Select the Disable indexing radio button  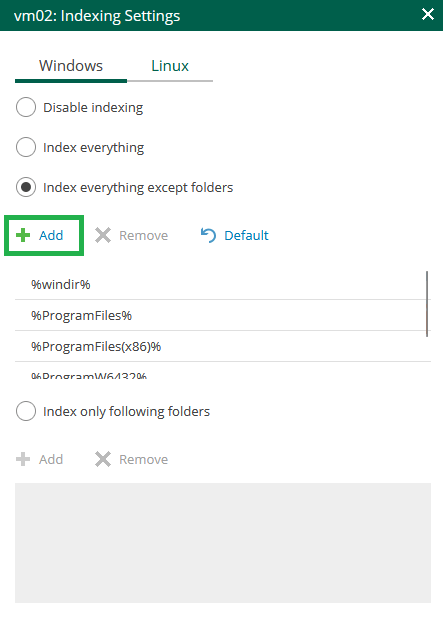pos(26,107)
